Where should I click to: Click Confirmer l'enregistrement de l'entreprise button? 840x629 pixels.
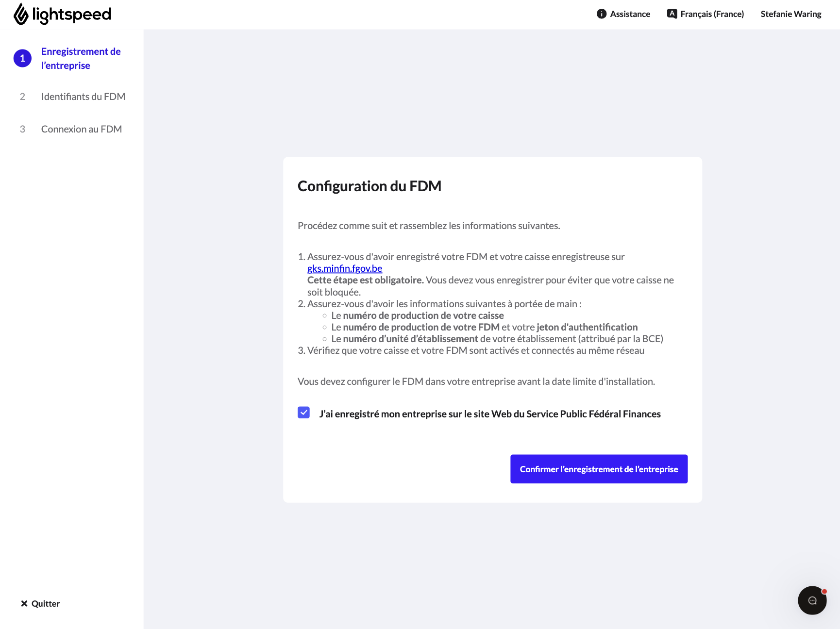coord(599,469)
